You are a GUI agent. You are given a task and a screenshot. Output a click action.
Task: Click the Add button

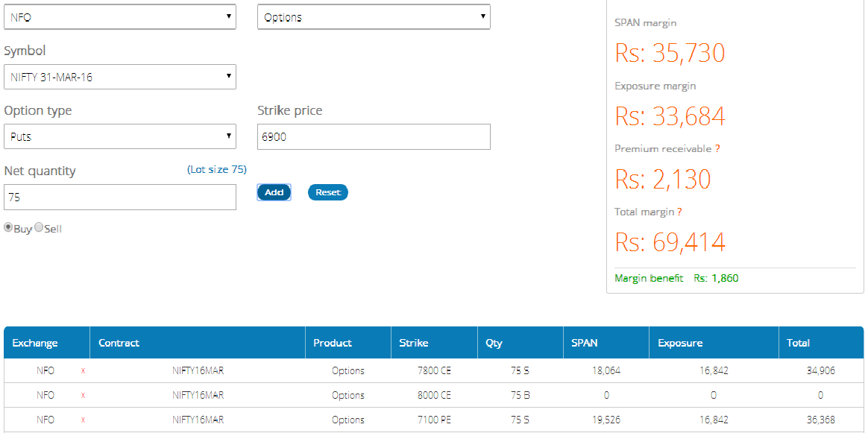pos(274,192)
